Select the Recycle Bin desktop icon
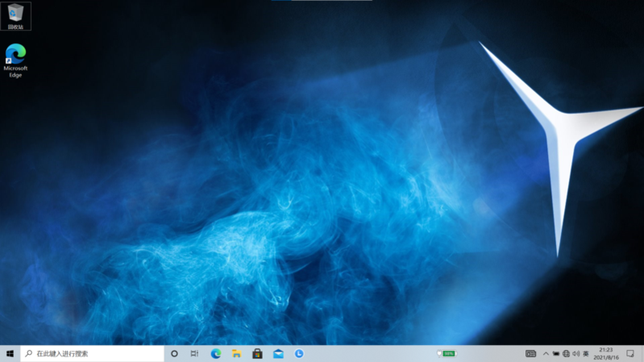 [15, 15]
